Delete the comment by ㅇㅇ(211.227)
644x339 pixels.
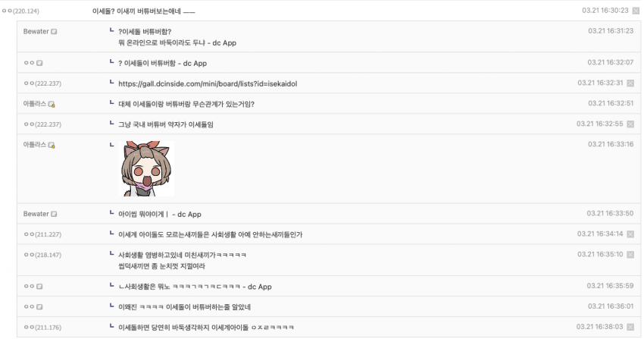630,234
